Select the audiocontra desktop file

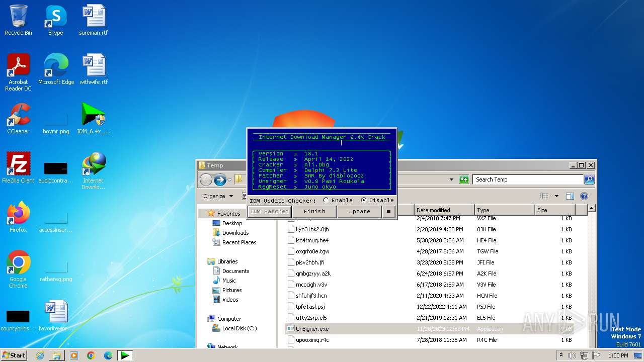(56, 171)
